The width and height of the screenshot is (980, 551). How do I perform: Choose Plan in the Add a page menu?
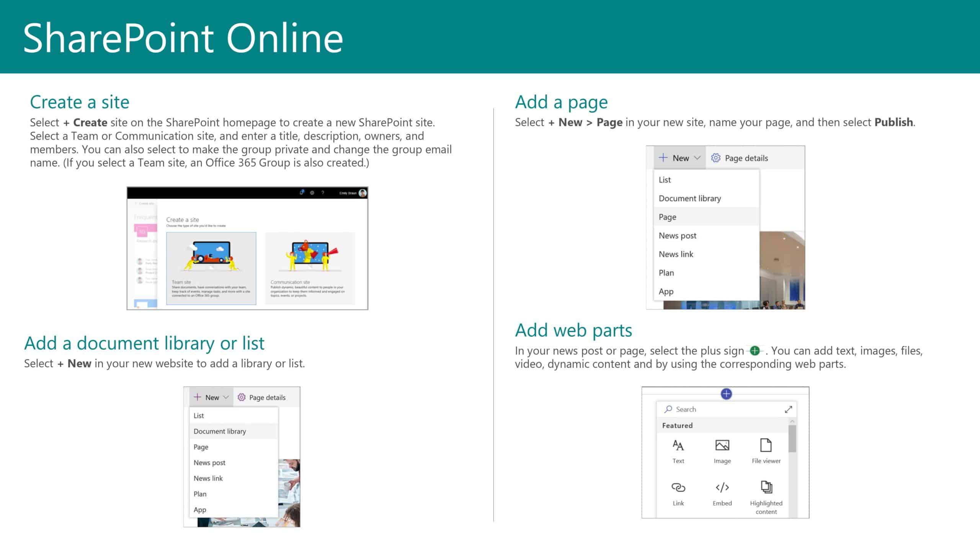pyautogui.click(x=706, y=273)
